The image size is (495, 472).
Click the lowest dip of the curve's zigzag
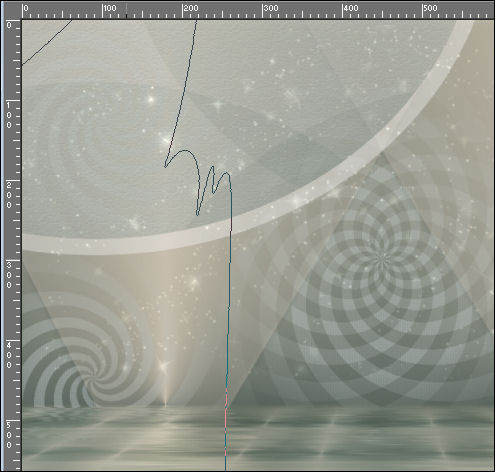click(x=197, y=214)
